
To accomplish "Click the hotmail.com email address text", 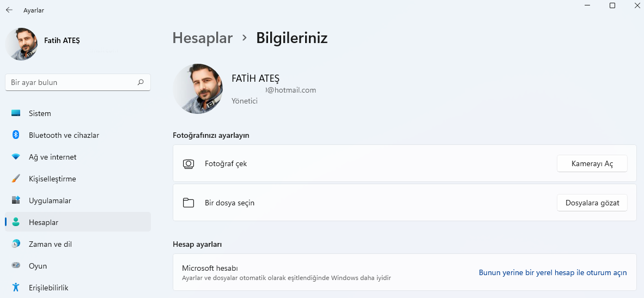I will point(290,90).
